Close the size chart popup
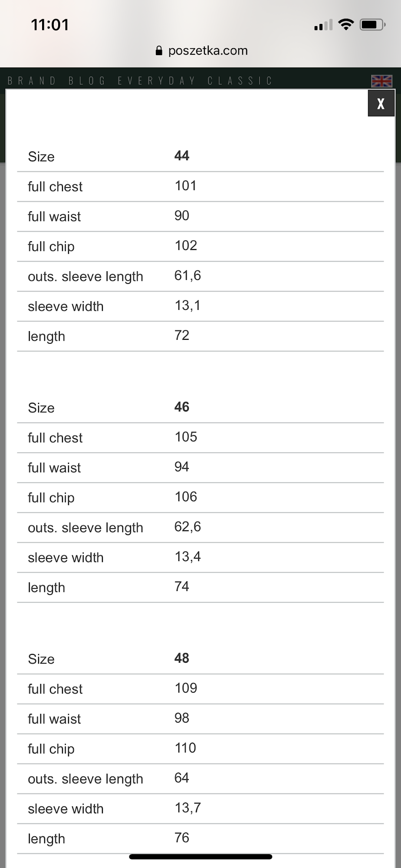The height and width of the screenshot is (868, 401). 381,103
